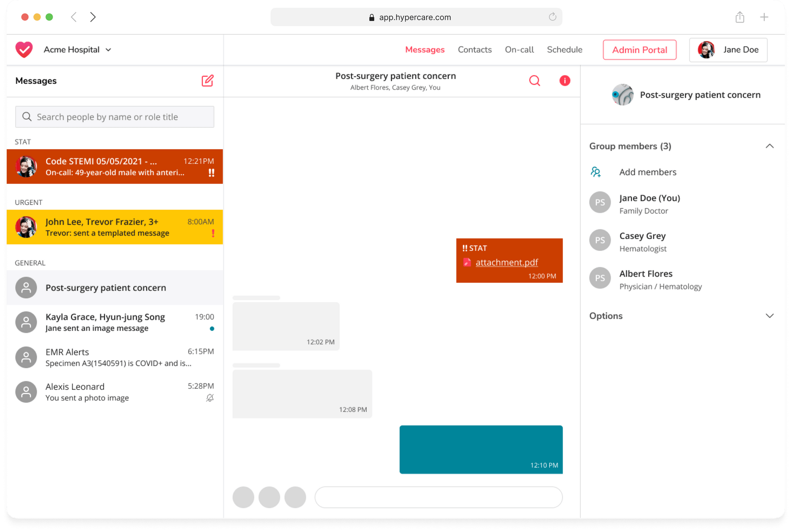This screenshot has height=532, width=791.
Task: Switch to the Contacts tab
Action: [x=475, y=49]
